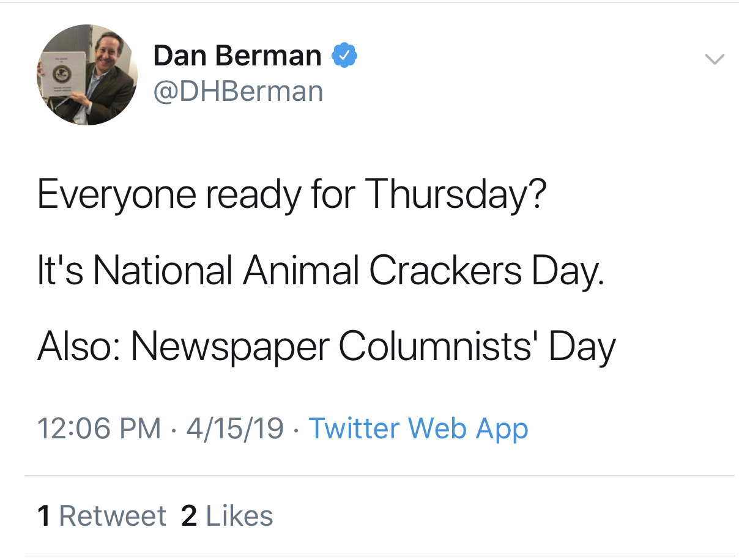Image resolution: width=739 pixels, height=560 pixels.
Task: View who retweeted via 1 Retweet
Action: coord(102,516)
